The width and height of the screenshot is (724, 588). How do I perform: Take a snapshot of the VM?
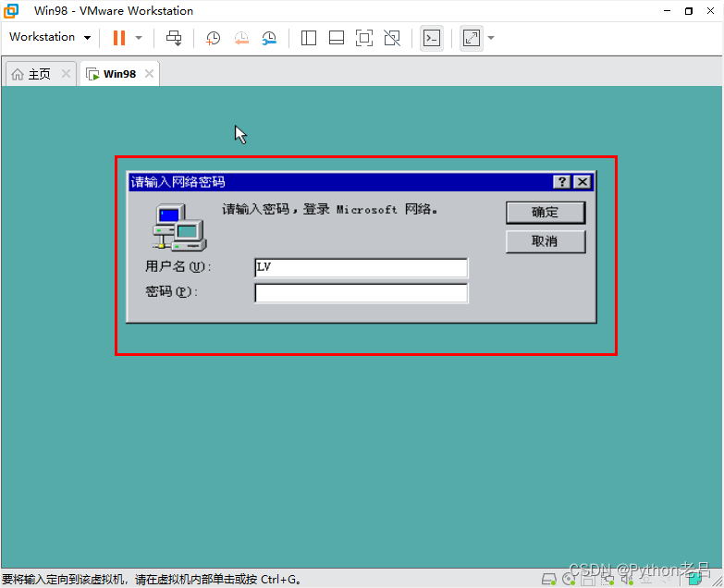(x=213, y=38)
